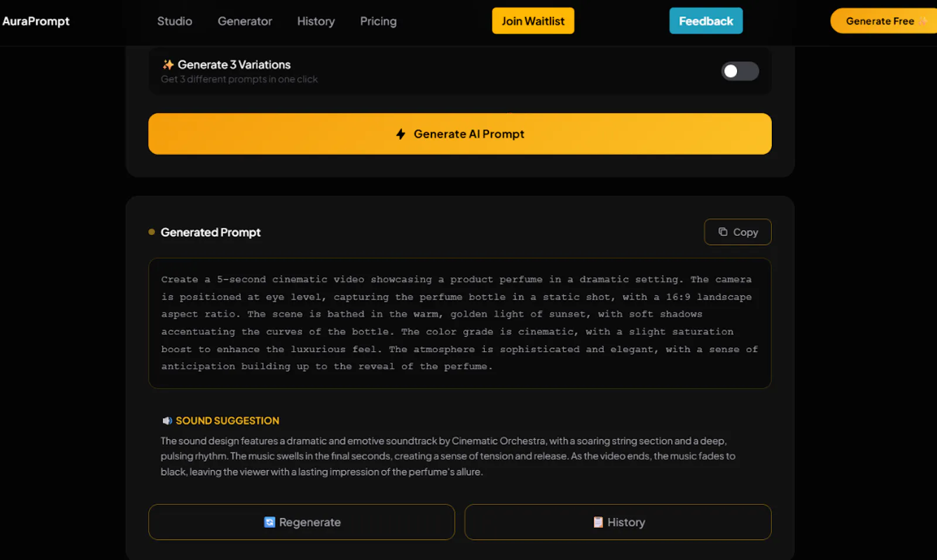
Task: Open the Pricing nav item
Action: click(x=378, y=21)
